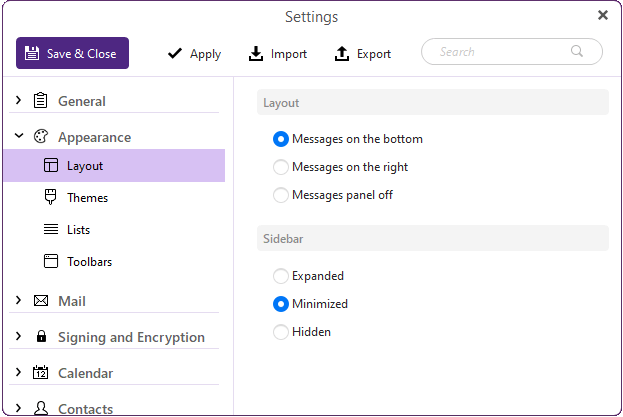Click the Apply checkmark icon

tap(175, 54)
